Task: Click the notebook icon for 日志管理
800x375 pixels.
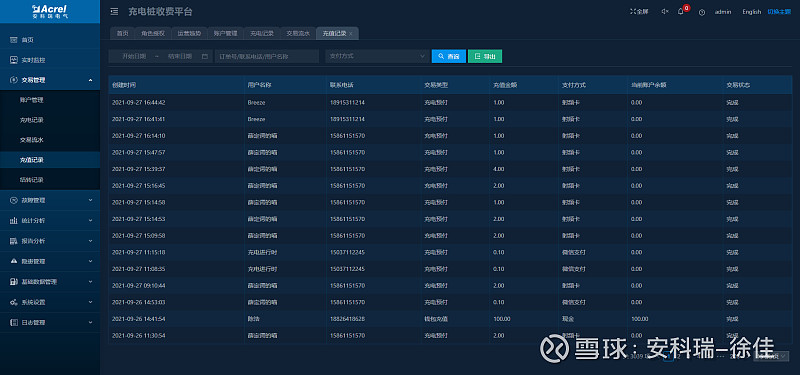Action: pyautogui.click(x=14, y=322)
